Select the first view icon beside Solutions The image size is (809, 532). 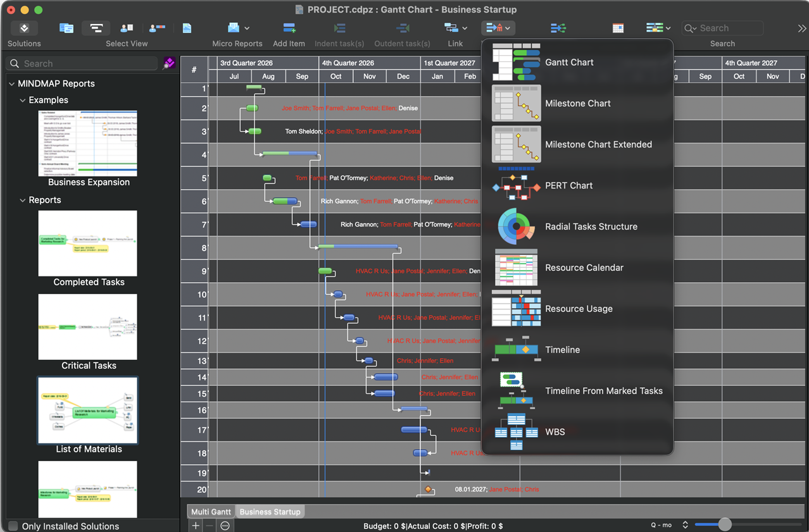(66, 28)
